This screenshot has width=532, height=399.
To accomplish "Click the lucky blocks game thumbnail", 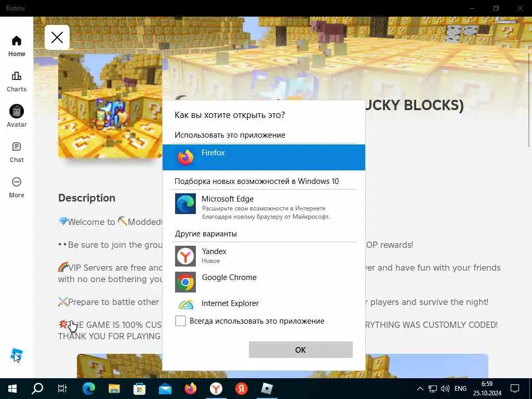I will pyautogui.click(x=110, y=106).
